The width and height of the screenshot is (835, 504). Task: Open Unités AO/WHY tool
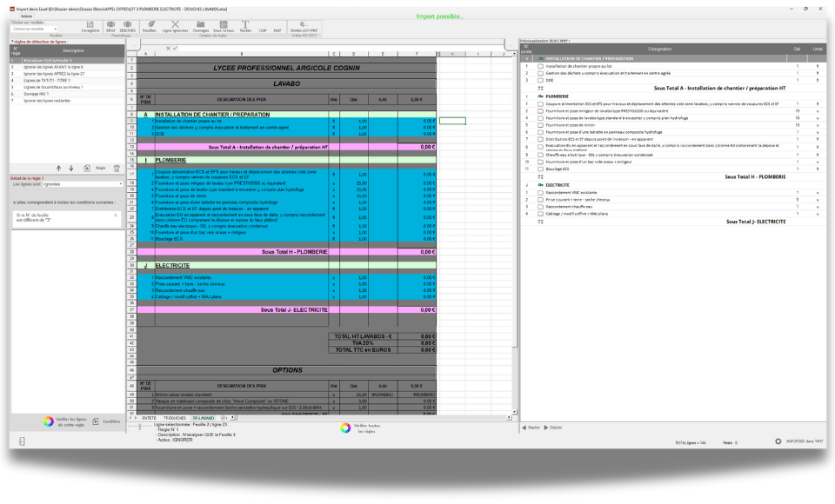[304, 27]
